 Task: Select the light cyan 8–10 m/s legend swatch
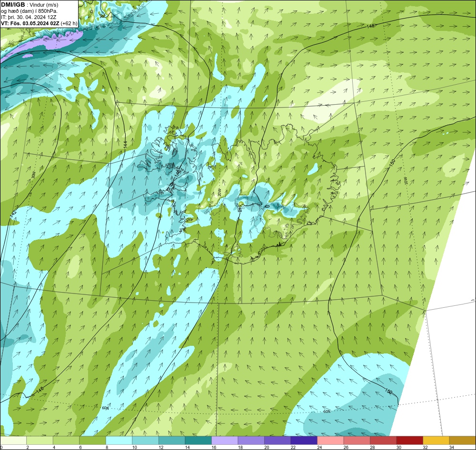(119, 440)
